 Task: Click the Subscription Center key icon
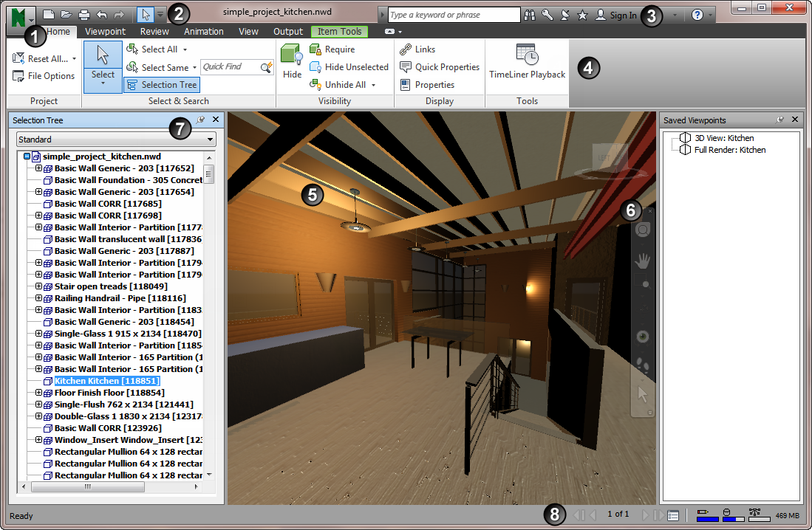547,15
